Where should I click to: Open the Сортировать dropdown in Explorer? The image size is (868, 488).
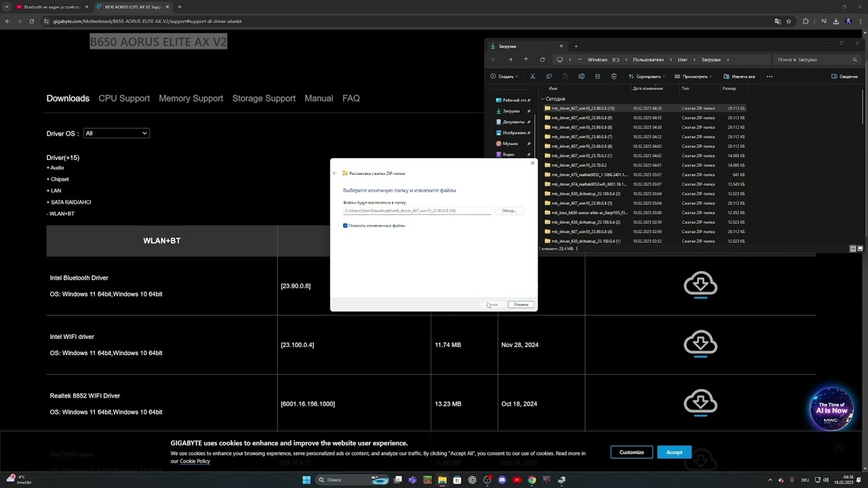[646, 77]
